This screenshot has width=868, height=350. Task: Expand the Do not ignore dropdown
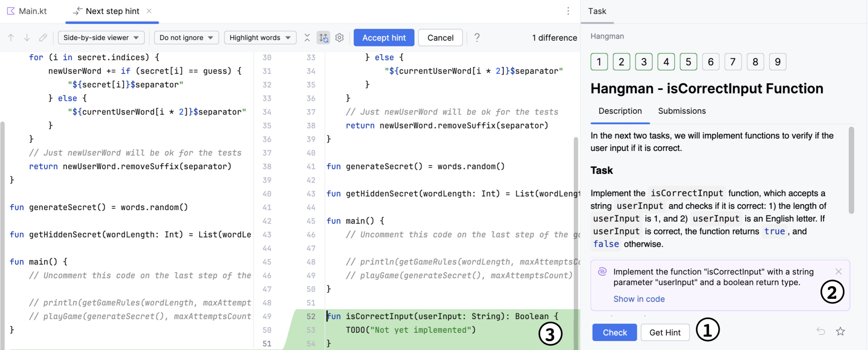click(186, 38)
